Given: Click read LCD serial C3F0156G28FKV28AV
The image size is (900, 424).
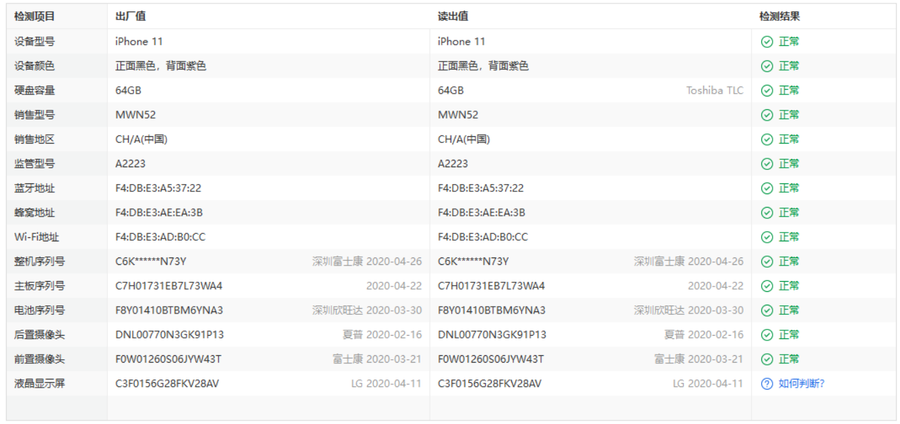Looking at the screenshot, I should (x=490, y=384).
